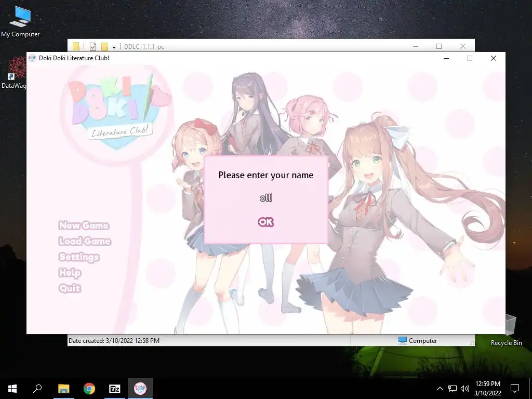Click the Doki Doki title bar app icon
This screenshot has height=399, width=532.
pos(32,58)
